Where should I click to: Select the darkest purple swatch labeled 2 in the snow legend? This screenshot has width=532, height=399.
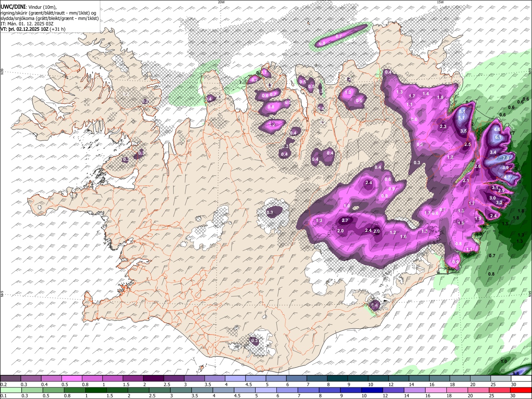click(x=153, y=379)
